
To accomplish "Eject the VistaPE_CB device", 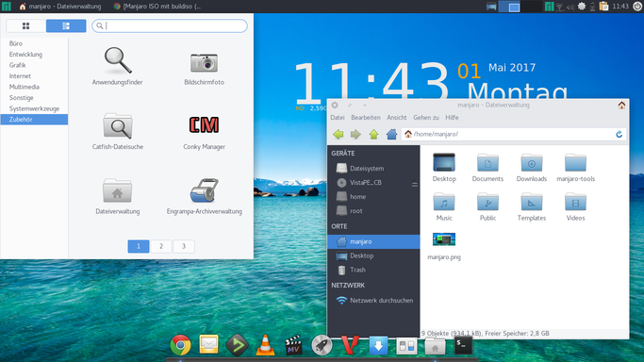I will [415, 184].
